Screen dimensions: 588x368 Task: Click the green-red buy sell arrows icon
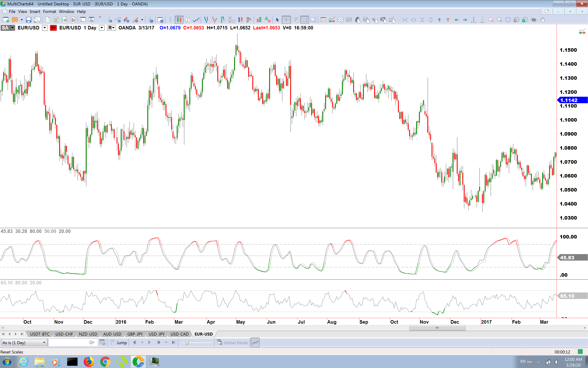coord(332,20)
